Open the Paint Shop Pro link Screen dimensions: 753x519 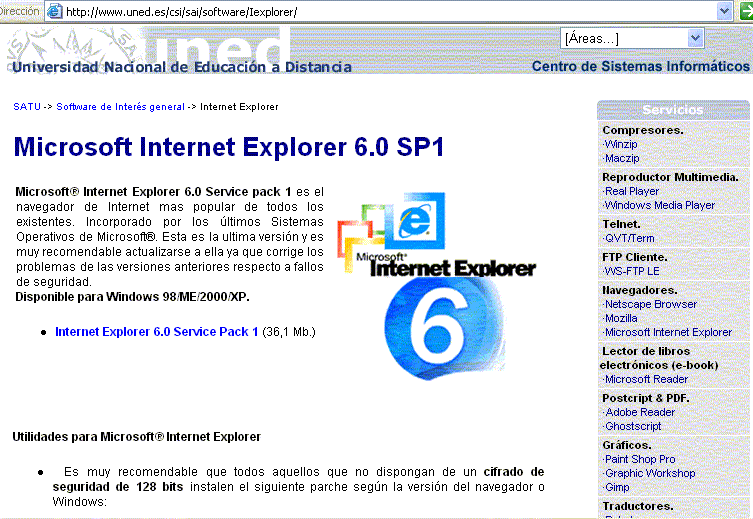(x=640, y=459)
